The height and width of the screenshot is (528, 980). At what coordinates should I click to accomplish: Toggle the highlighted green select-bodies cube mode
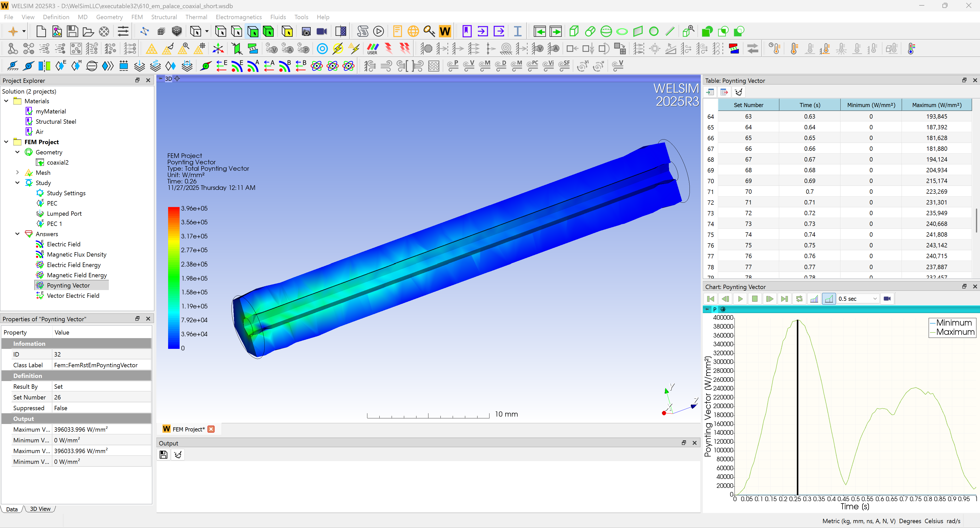coord(253,31)
